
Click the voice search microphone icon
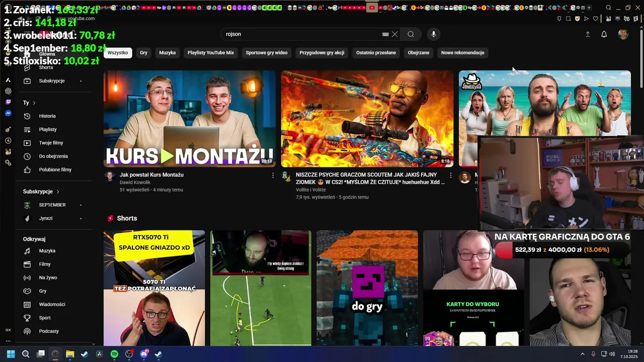[x=434, y=34]
